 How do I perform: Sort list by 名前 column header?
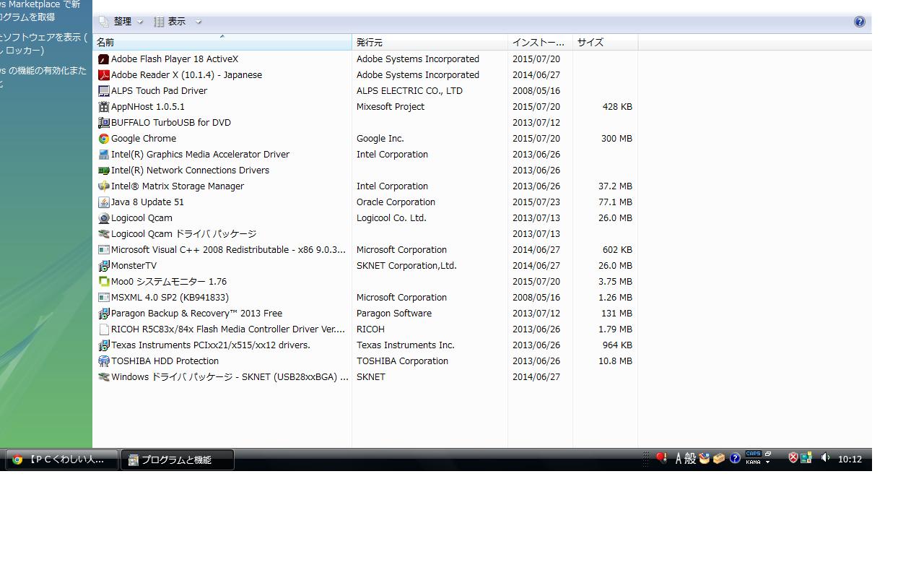click(222, 43)
